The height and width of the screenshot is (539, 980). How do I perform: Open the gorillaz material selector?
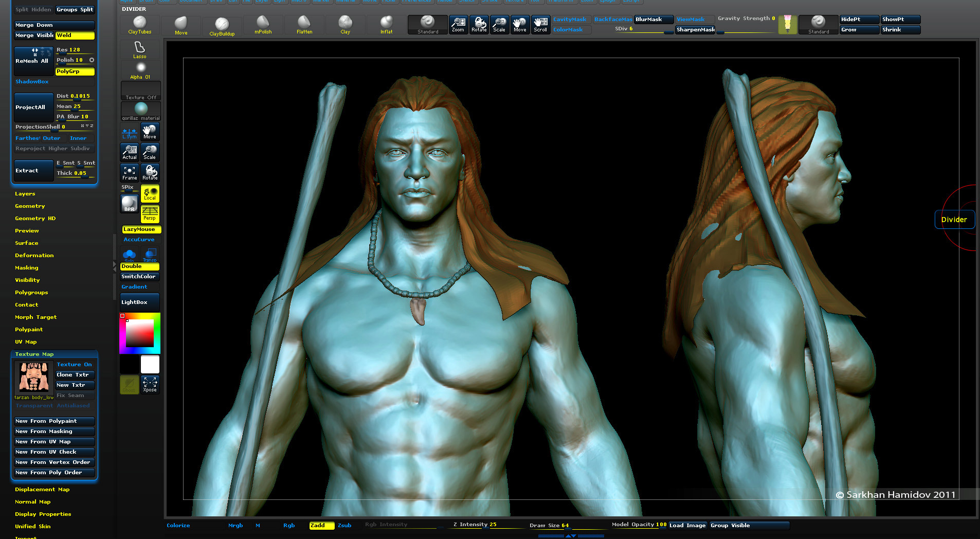coord(141,111)
